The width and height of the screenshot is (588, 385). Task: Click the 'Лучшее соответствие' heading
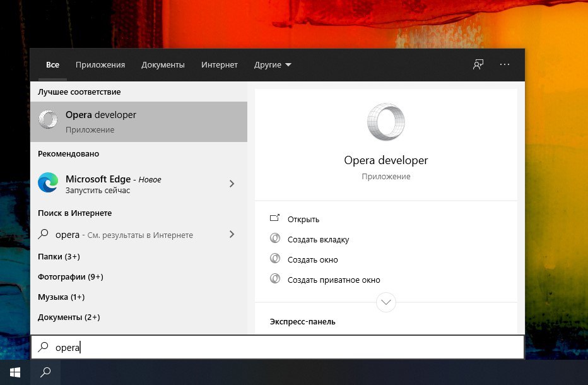[x=79, y=92]
